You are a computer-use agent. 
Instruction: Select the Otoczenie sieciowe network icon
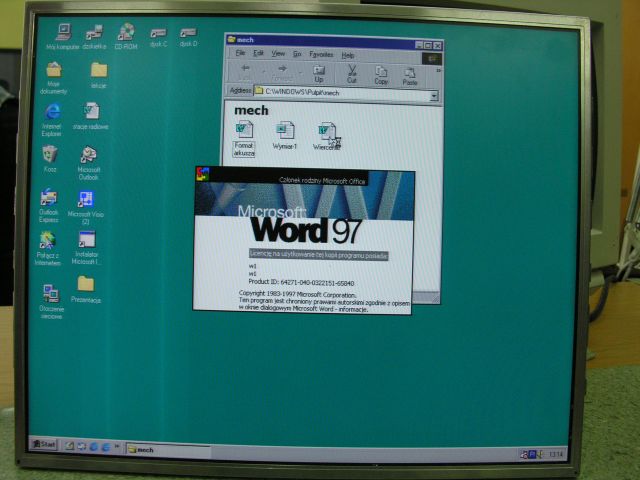coord(51,301)
